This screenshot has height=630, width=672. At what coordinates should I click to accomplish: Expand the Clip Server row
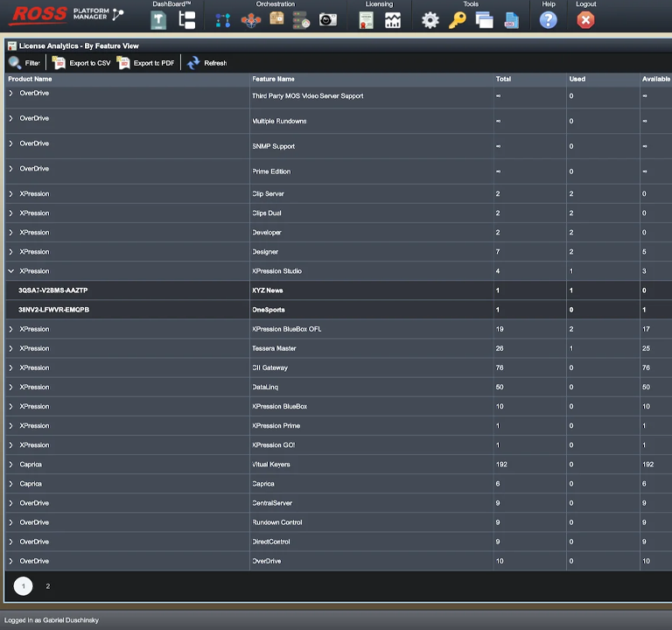(x=11, y=193)
